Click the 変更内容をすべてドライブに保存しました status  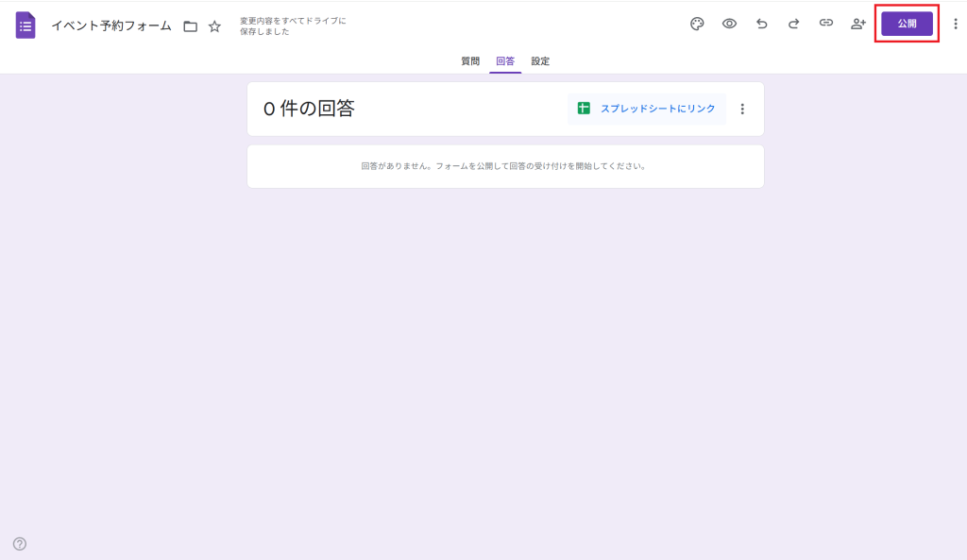pyautogui.click(x=293, y=25)
